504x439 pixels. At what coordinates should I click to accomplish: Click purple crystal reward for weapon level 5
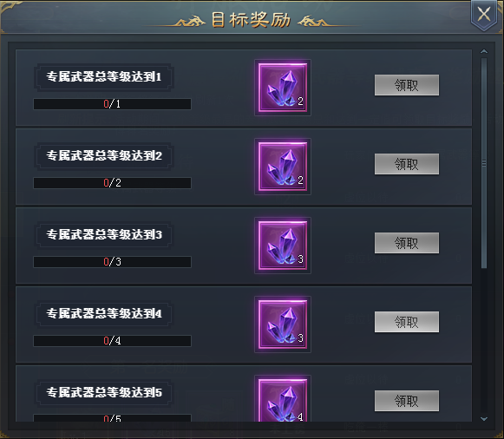(x=283, y=398)
